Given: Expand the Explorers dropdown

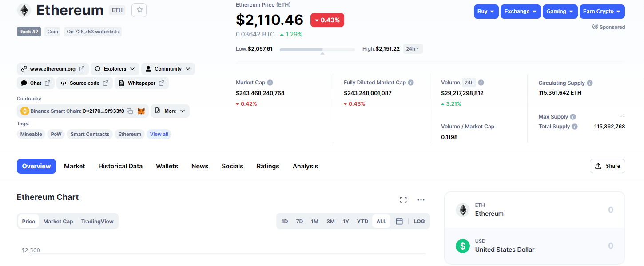Looking at the screenshot, I should tap(115, 69).
